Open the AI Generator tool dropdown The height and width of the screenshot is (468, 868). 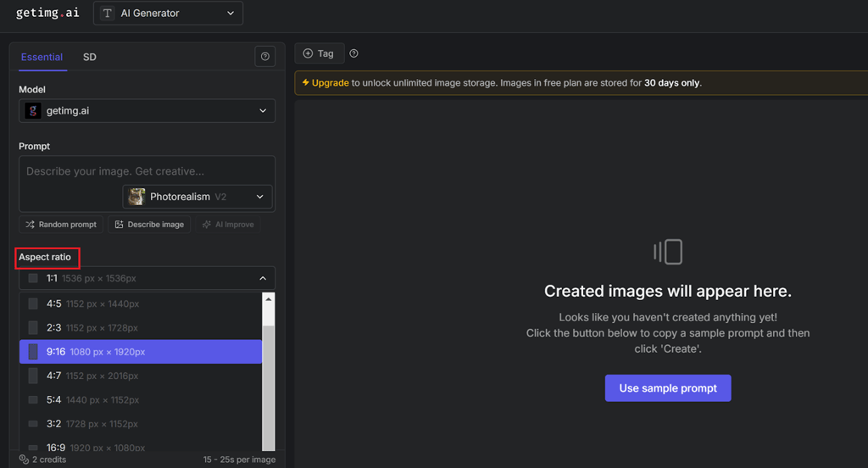pyautogui.click(x=169, y=14)
